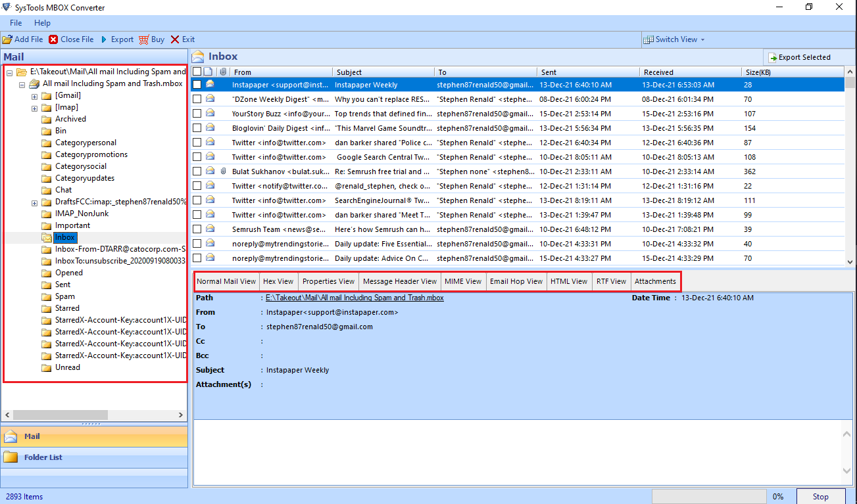Click the red Exit X icon
Image resolution: width=857 pixels, height=504 pixels.
[x=175, y=39]
